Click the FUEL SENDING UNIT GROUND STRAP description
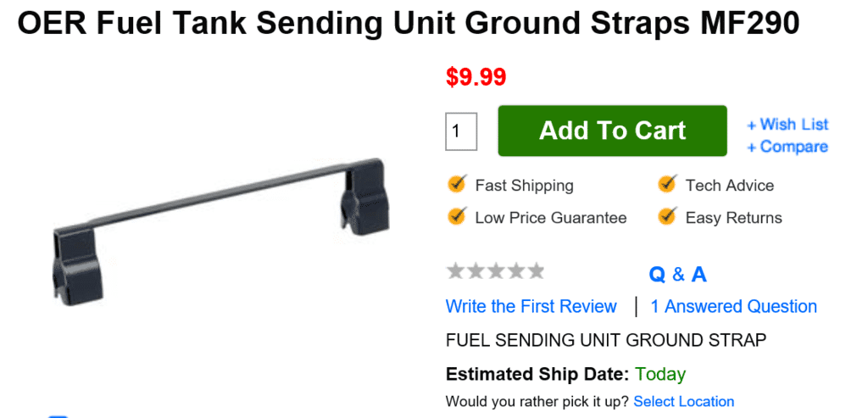868x418 pixels. point(606,340)
